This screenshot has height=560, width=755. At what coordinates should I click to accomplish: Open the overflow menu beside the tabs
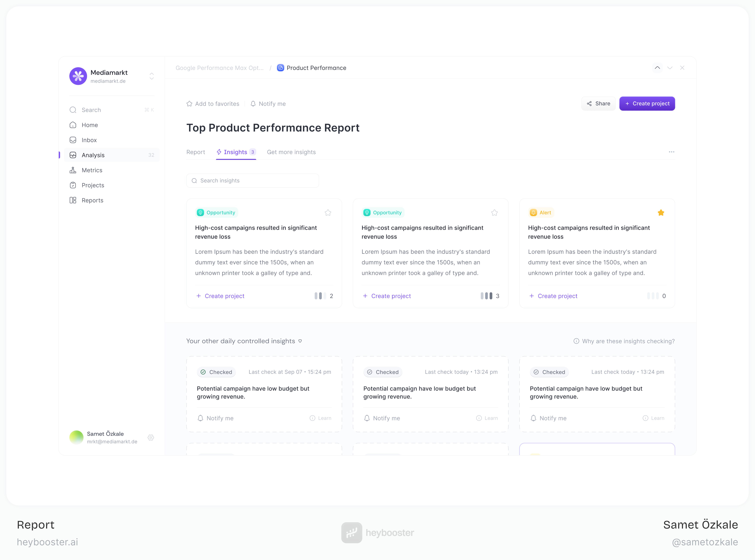(x=672, y=152)
